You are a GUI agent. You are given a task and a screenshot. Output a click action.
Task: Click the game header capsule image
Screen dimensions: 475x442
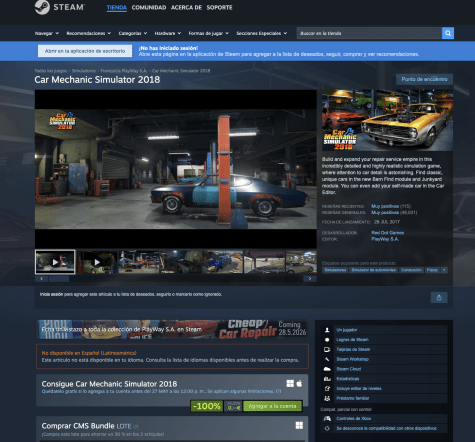[387, 120]
